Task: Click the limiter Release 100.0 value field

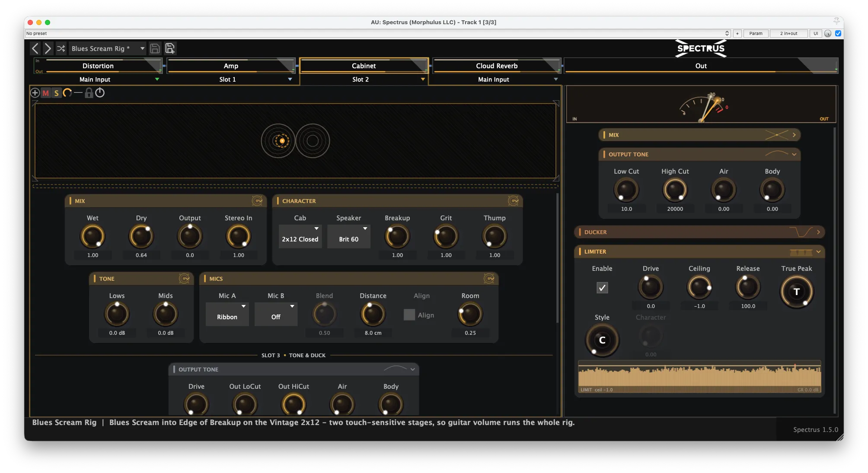Action: click(748, 306)
